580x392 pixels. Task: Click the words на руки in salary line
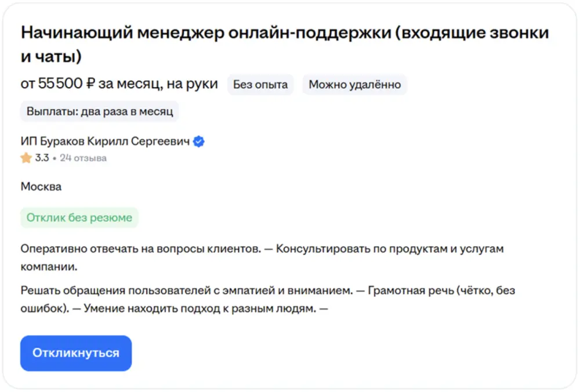click(x=192, y=84)
